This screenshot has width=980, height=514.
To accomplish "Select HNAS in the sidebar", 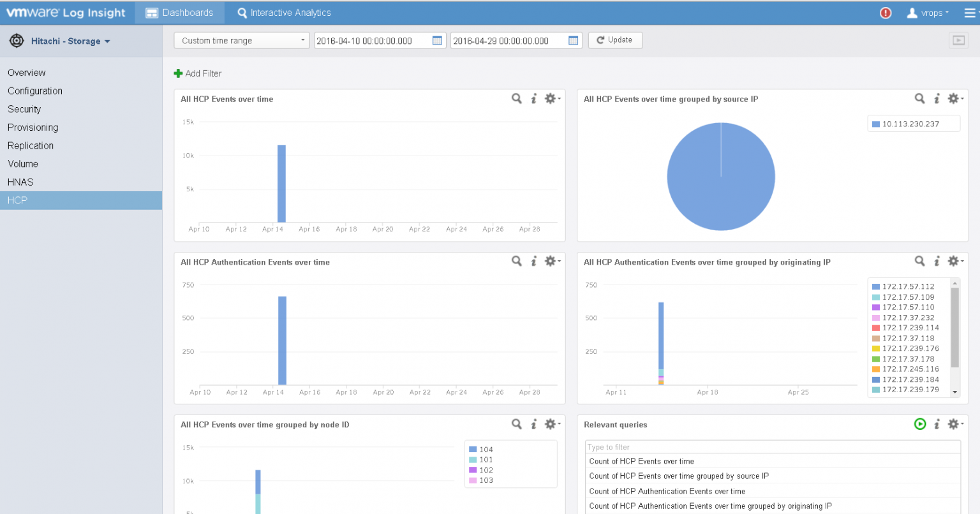I will click(81, 182).
